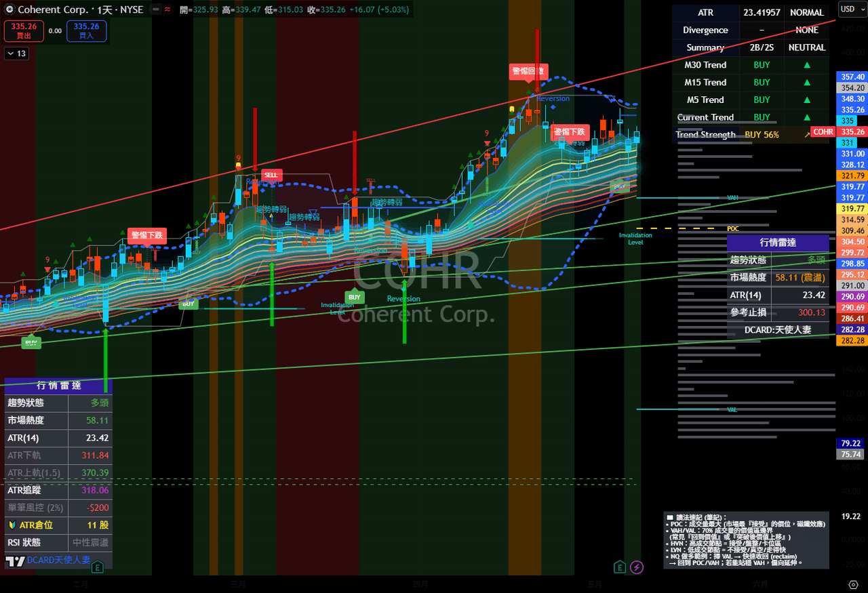
Task: Open the Coherent Corp. symbol title
Action: 53,9
